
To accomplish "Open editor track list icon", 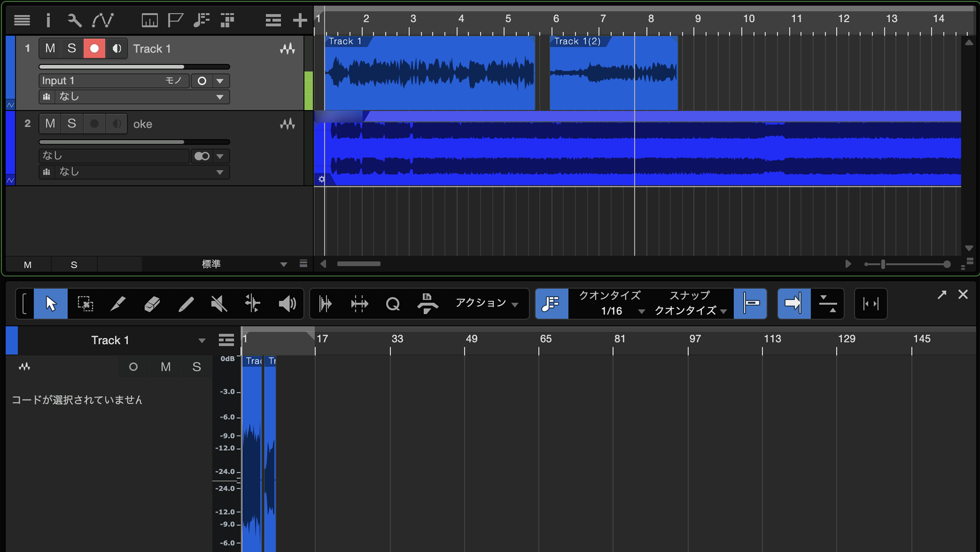I will pos(226,340).
